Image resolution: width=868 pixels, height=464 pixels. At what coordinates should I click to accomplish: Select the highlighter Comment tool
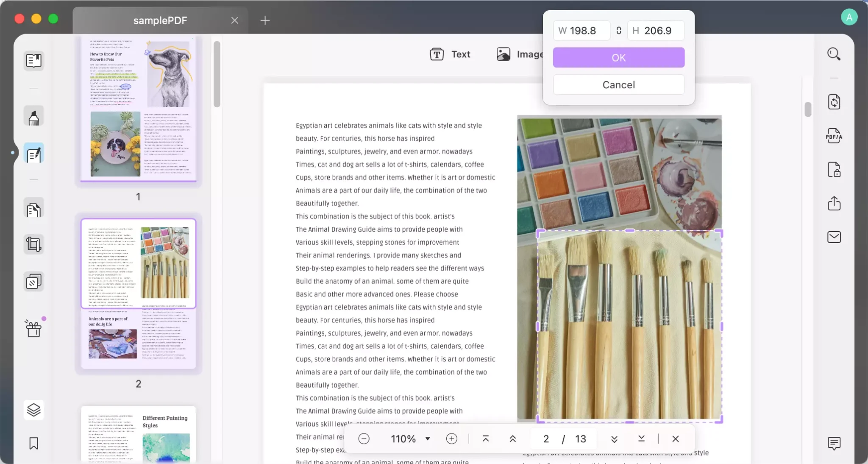33,116
